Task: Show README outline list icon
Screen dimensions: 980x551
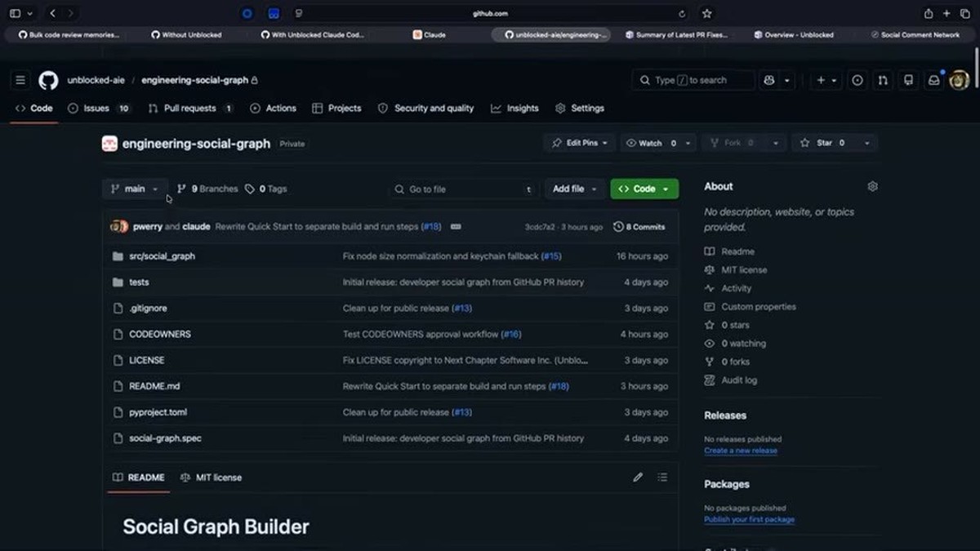Action: pos(662,477)
